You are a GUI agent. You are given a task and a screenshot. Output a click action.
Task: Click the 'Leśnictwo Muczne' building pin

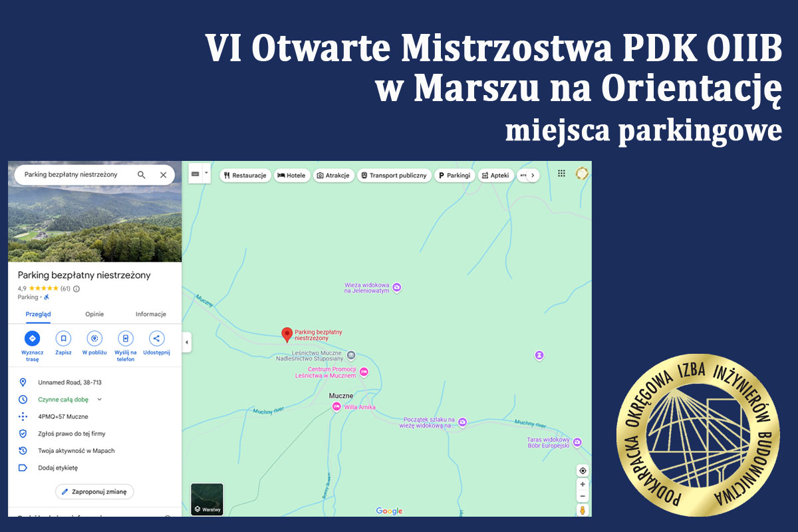351,354
